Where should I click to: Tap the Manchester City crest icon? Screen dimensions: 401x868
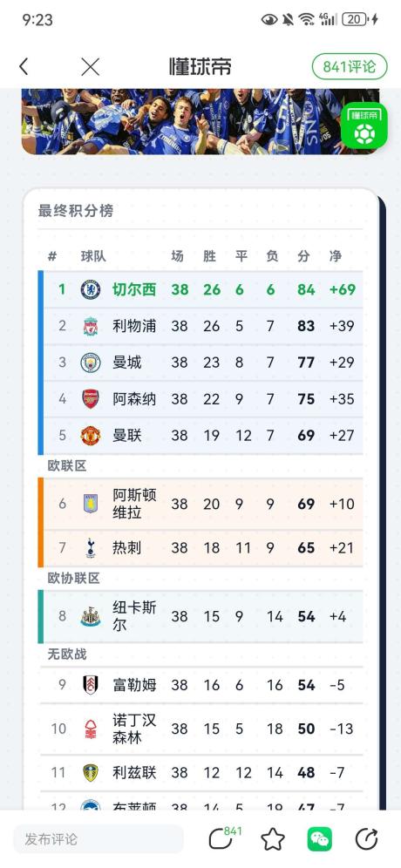tap(91, 363)
